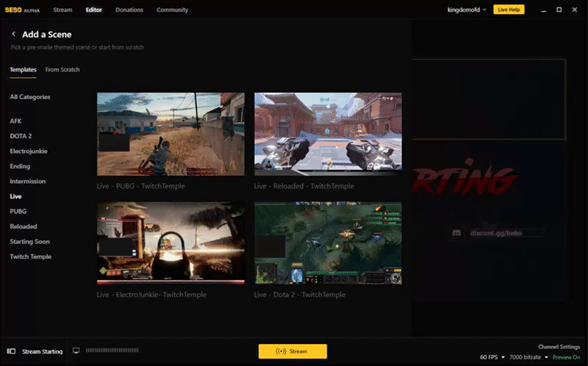Screen dimensions: 588x366
Task: Open the 7000 bitrate dropdown
Action: click(x=528, y=357)
